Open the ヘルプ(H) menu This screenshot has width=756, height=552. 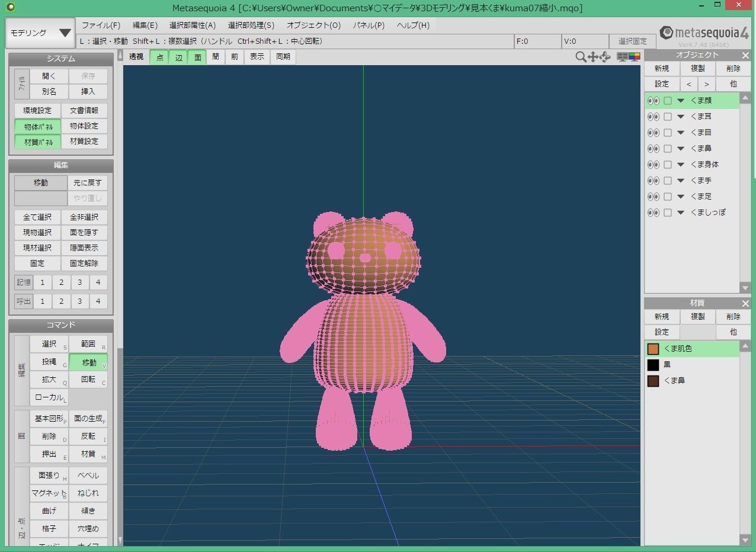pos(413,25)
